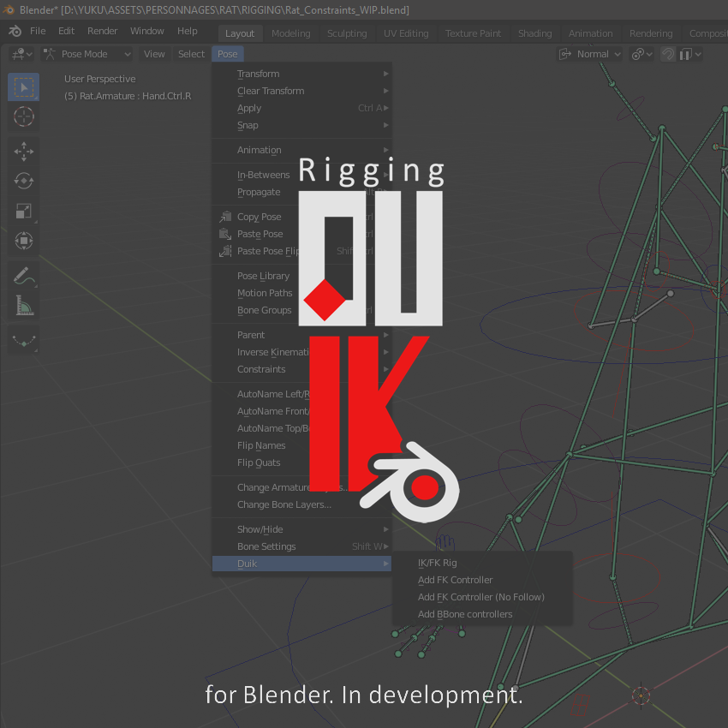This screenshot has height=728, width=728.
Task: Expand the Transform submenu
Action: pyautogui.click(x=301, y=74)
